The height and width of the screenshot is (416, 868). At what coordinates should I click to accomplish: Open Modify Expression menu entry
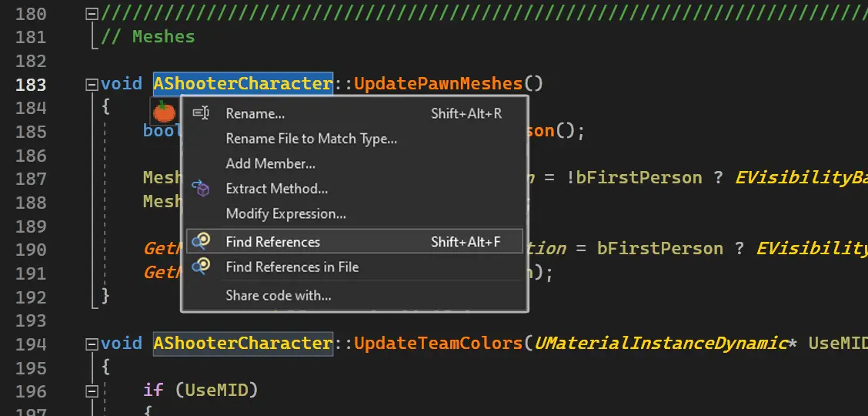click(x=285, y=213)
